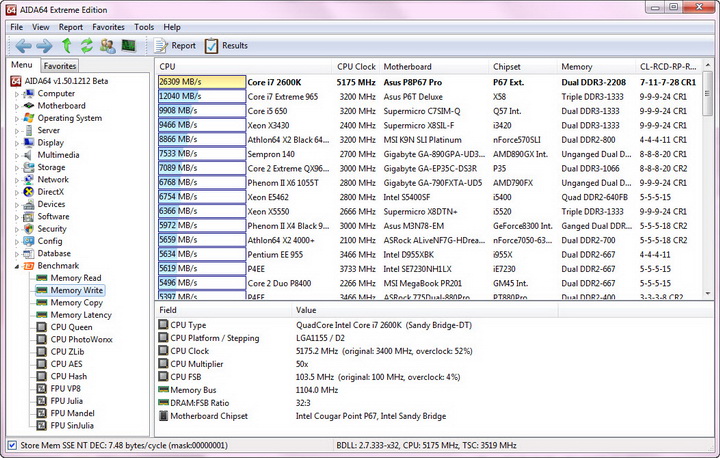The height and width of the screenshot is (458, 720).
Task: Click the CPU AES benchmark icon
Action: click(41, 364)
